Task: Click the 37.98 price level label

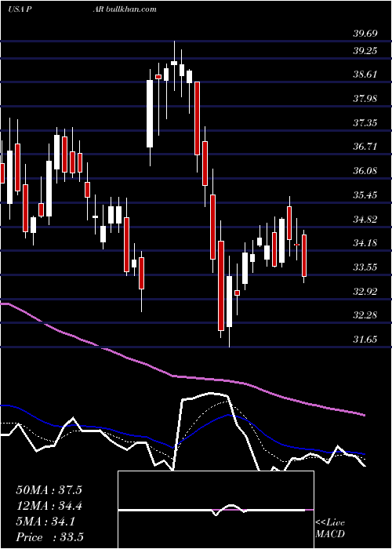Action: coord(365,98)
